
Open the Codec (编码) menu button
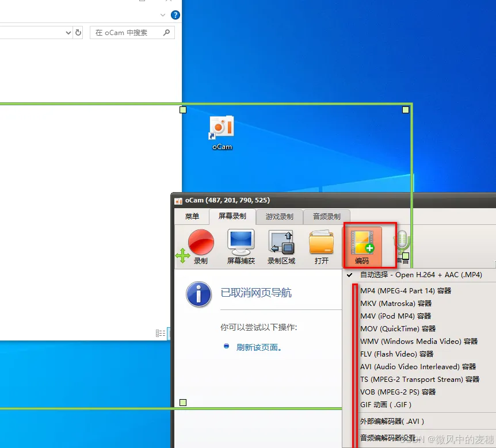pos(363,247)
